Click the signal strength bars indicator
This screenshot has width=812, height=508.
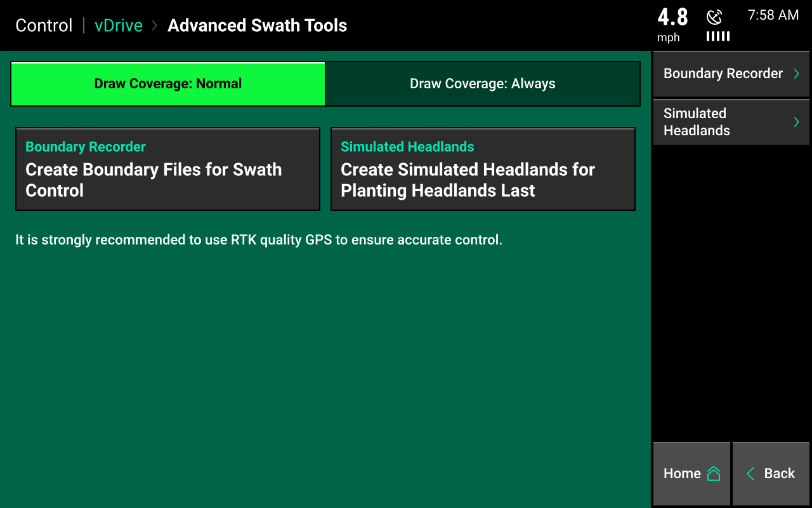[718, 36]
